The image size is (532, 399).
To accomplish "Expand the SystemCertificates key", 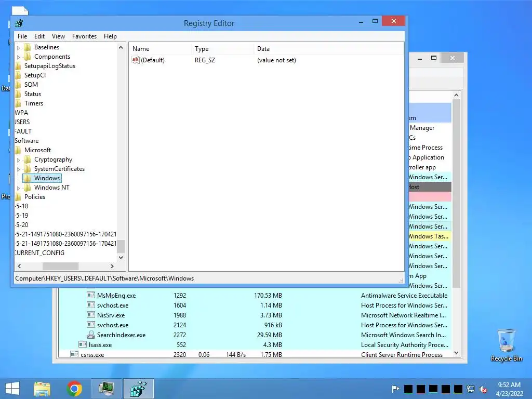I will [19, 169].
